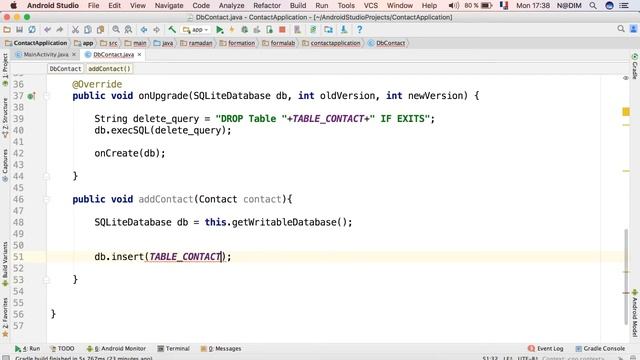Close the MainActivity.java tab
Viewport: 640px width, 360px height.
(74, 54)
